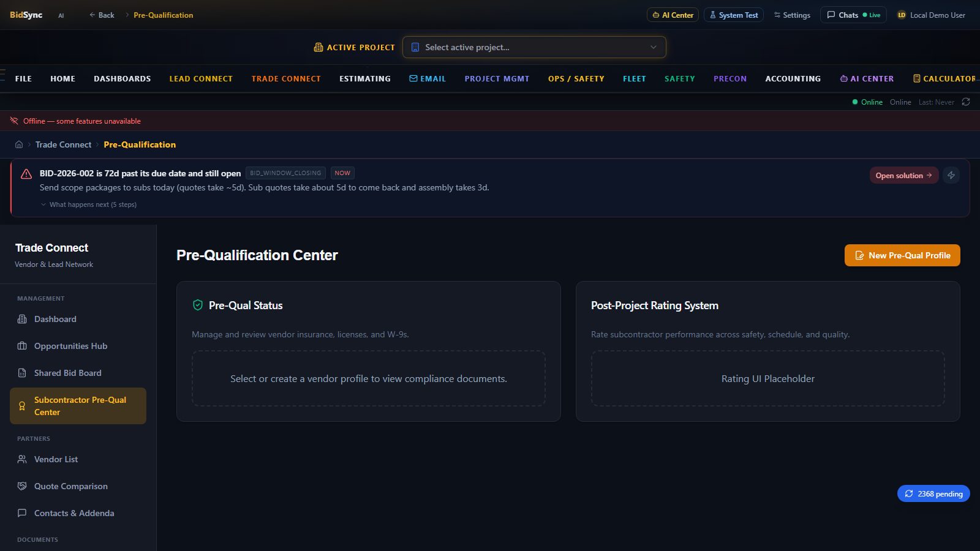Open Local Demo User profile
Viewport: 980px width, 551px height.
point(931,15)
